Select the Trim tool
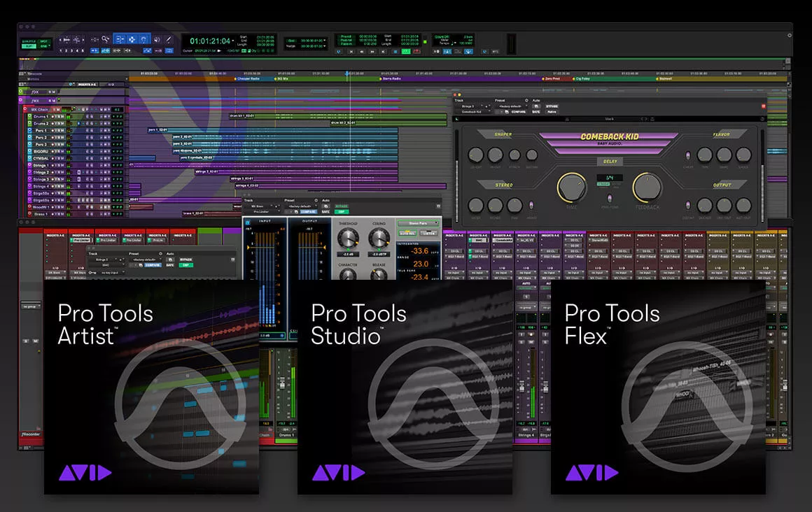 click(x=120, y=38)
